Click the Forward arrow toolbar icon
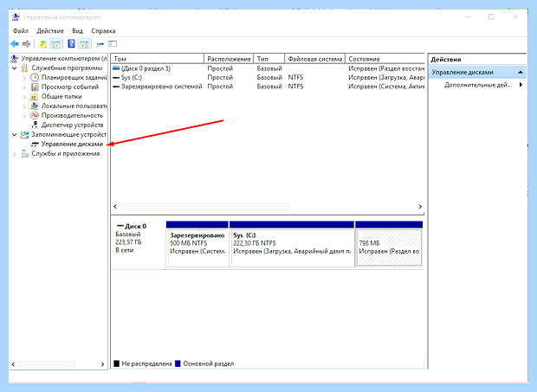The image size is (537, 392). point(27,44)
